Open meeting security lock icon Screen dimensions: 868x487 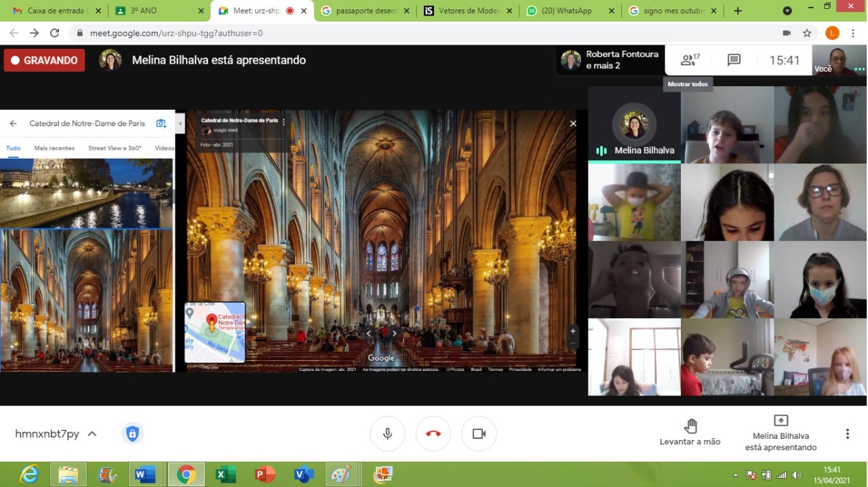coord(132,433)
